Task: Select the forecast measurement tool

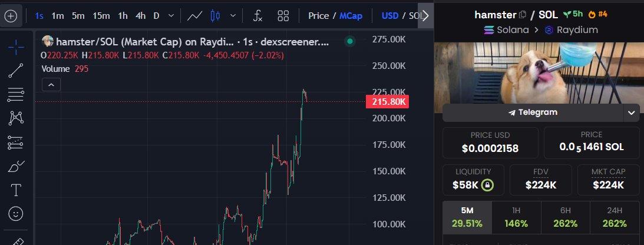Action: pyautogui.click(x=15, y=143)
